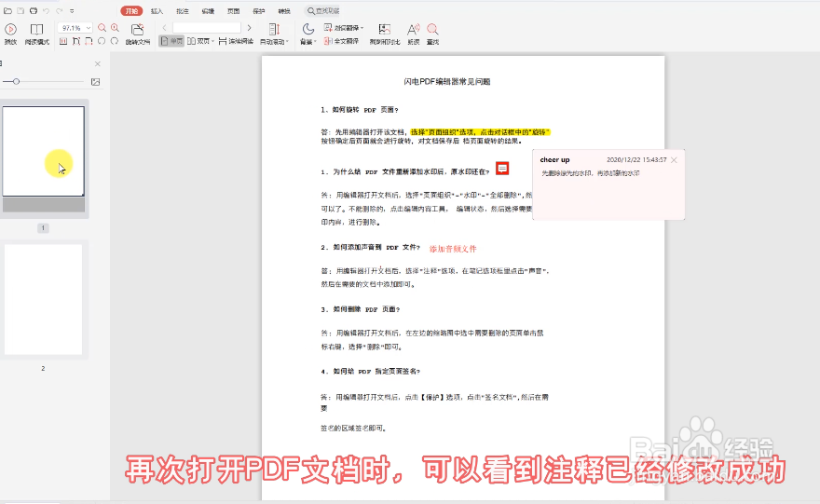Screen dimensions: 820x504
Task: Click the 旋转文档 rotate document button
Action: [138, 34]
